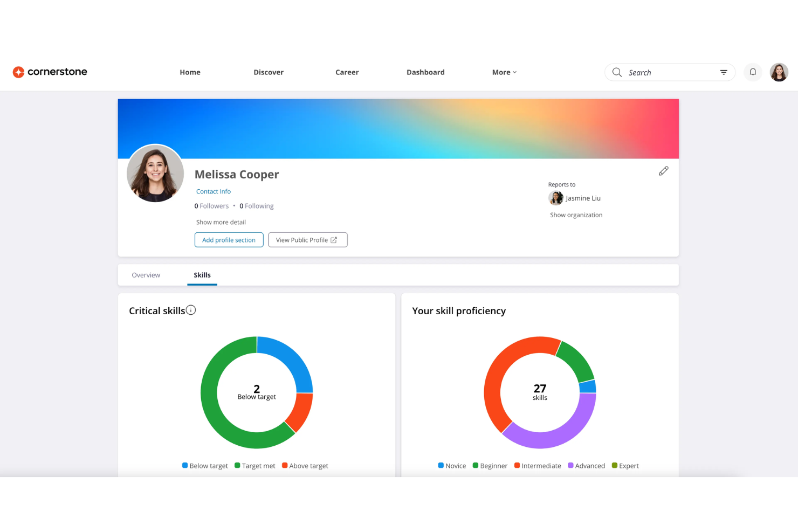This screenshot has height=532, width=798.
Task: Open the Career menu item
Action: click(347, 72)
